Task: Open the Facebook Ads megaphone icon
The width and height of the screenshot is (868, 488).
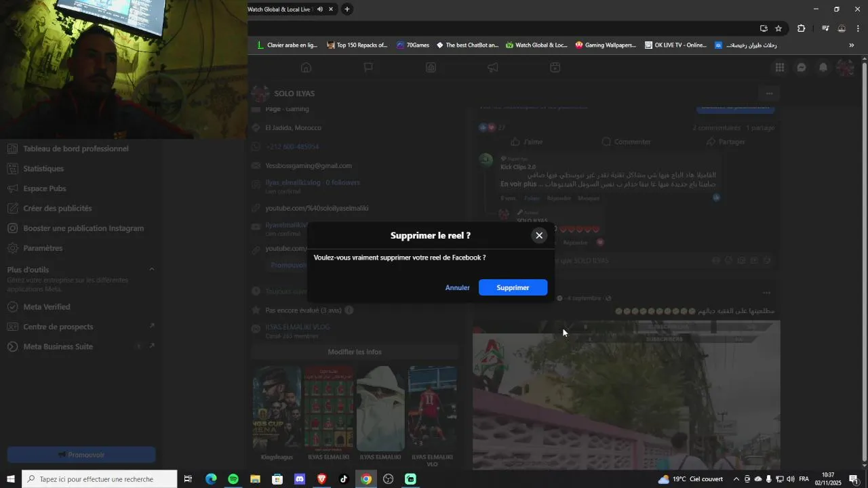Action: (493, 67)
